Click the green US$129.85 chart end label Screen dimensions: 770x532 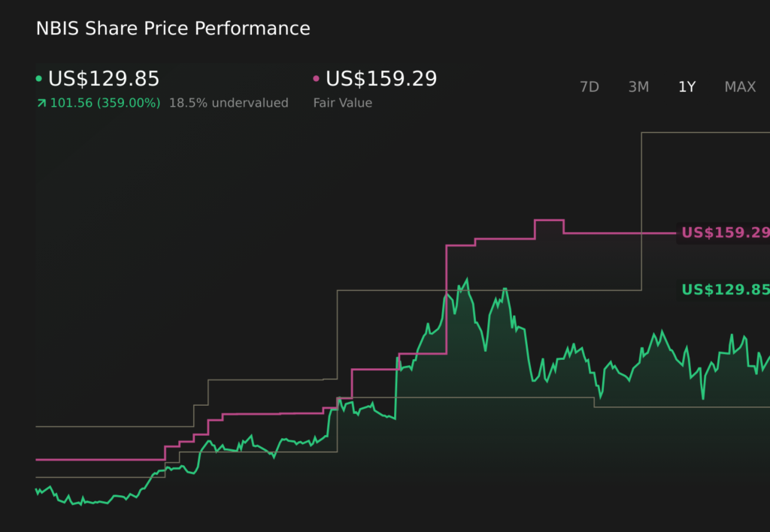[x=725, y=290]
